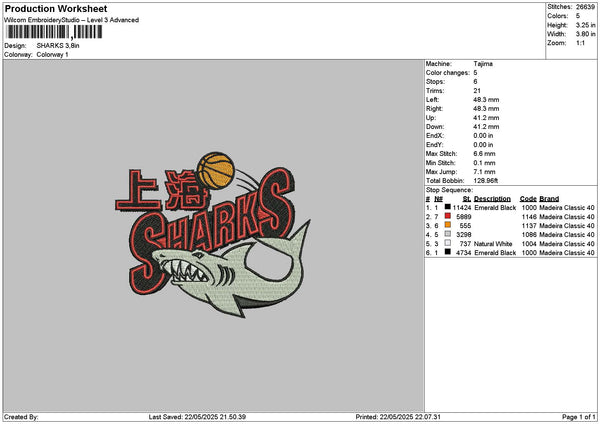
Task: Click the Max Stitch value 6.6 mm
Action: (x=484, y=153)
